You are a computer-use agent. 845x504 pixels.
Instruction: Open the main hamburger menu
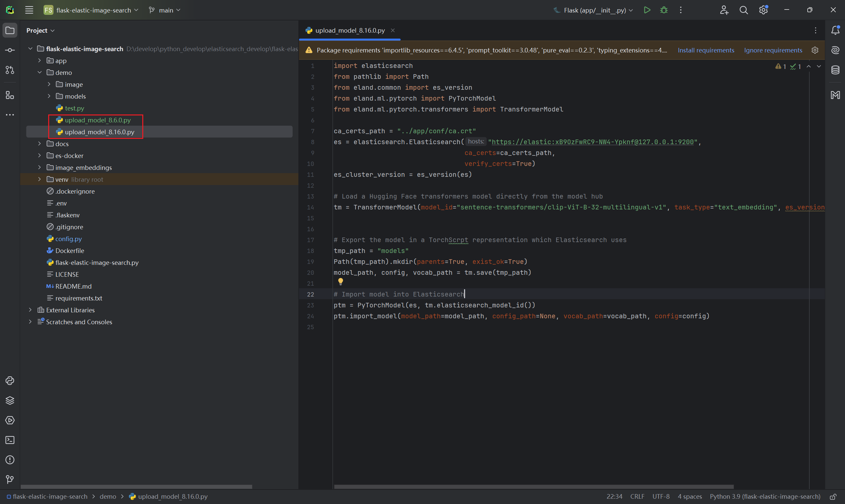click(29, 10)
